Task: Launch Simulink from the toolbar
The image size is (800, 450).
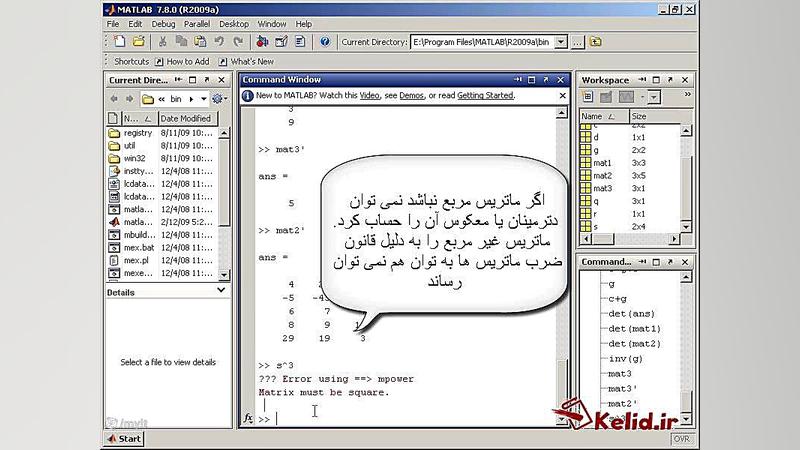Action: coord(262,42)
